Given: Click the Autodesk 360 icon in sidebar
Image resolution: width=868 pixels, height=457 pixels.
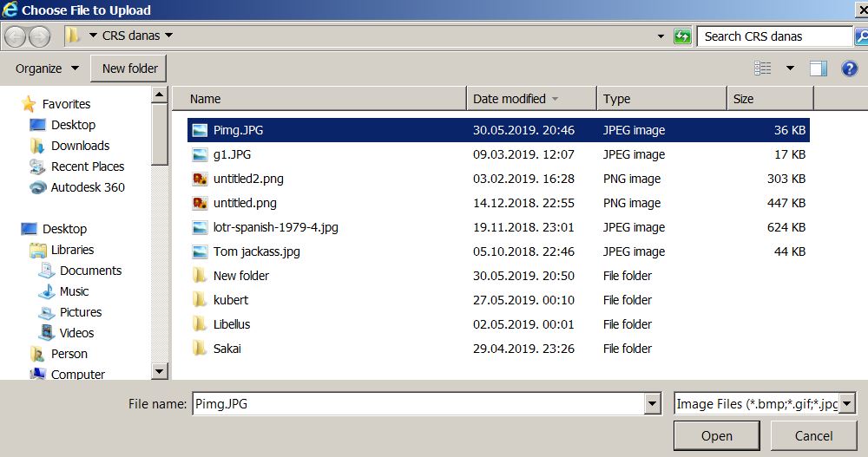Looking at the screenshot, I should 37,187.
